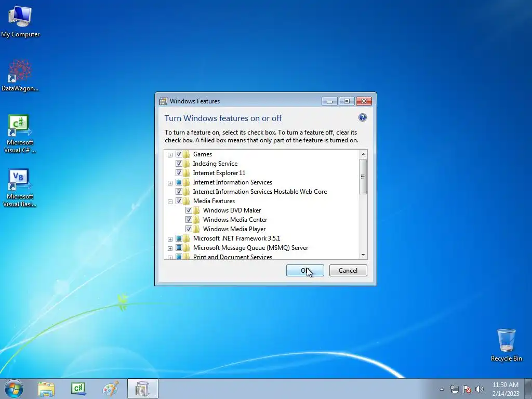This screenshot has width=532, height=399.
Task: Minimize the Windows Features dialog
Action: [x=329, y=101]
